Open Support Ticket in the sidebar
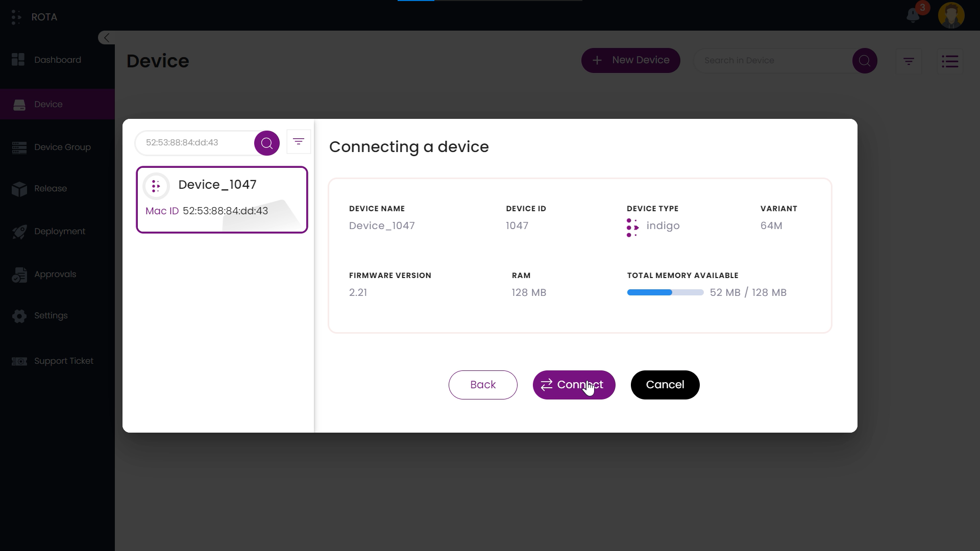This screenshot has width=980, height=551. 63,361
